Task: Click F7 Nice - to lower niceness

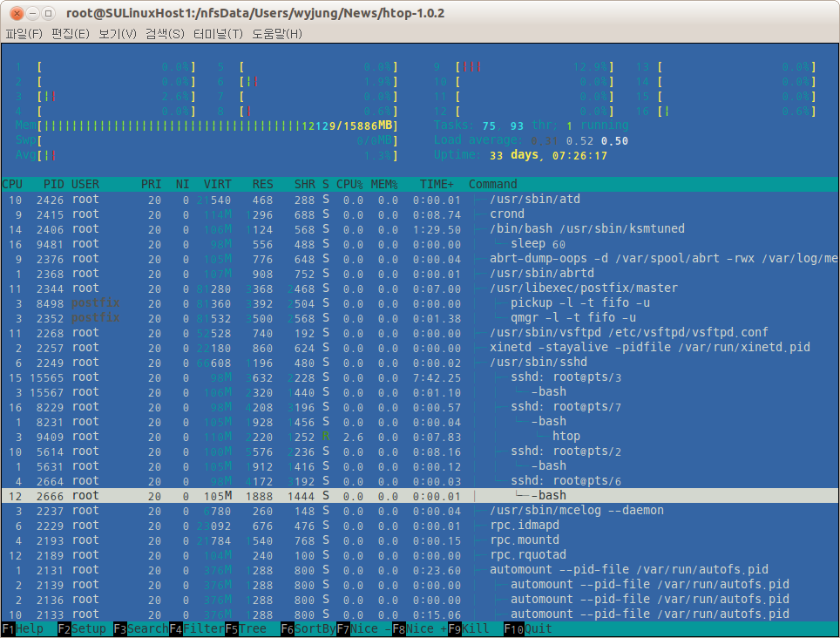Action: tap(363, 628)
